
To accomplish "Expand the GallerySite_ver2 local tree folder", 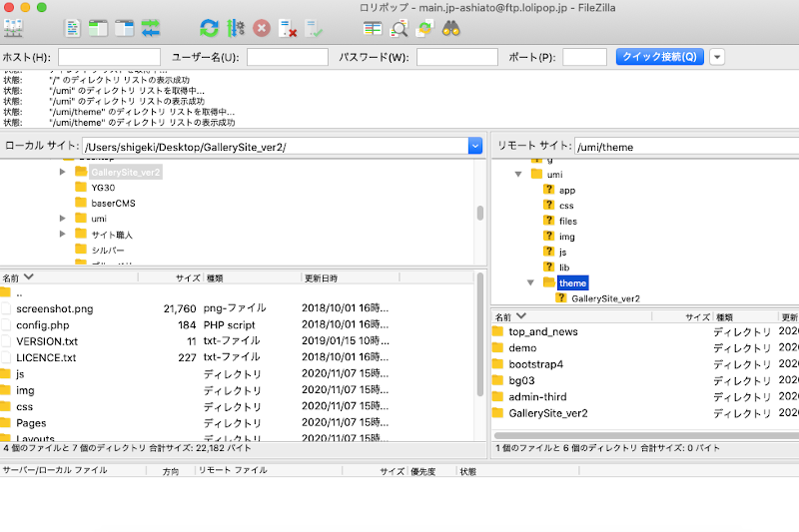I will coord(63,172).
